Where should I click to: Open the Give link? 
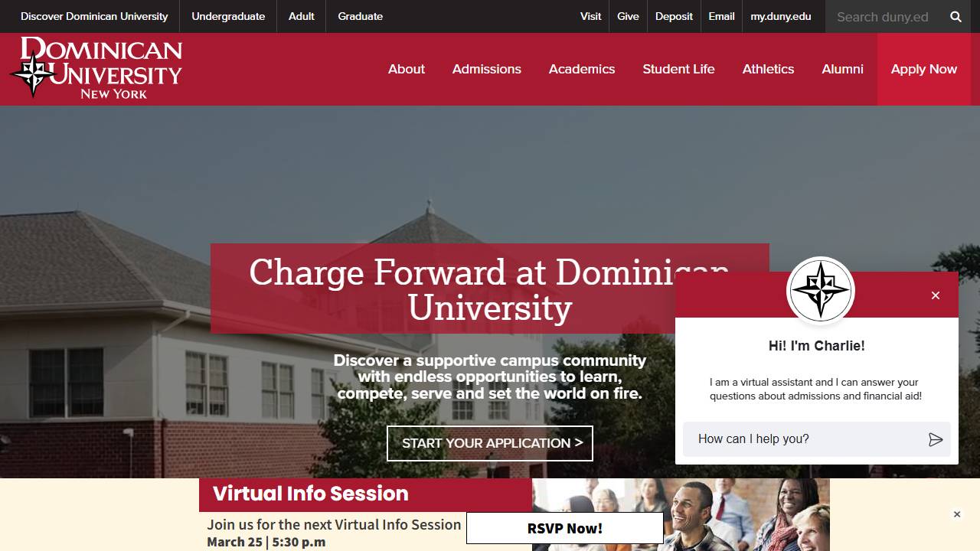tap(628, 16)
